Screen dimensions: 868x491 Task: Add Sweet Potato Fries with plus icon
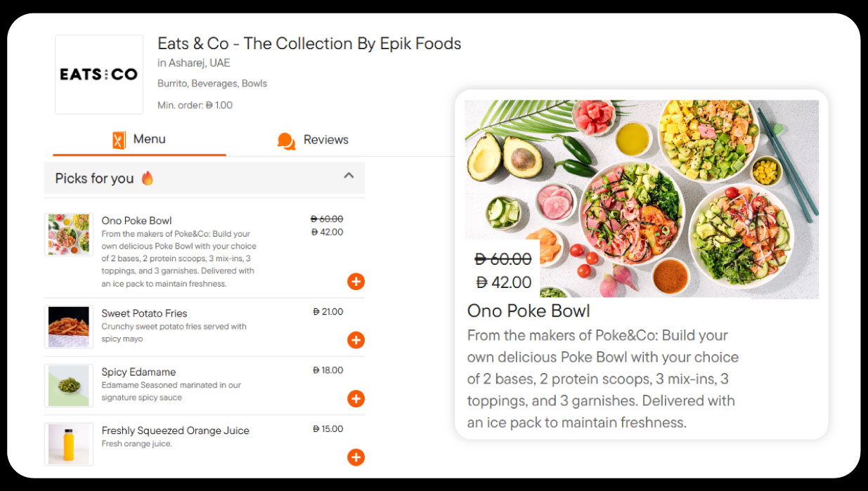(356, 341)
